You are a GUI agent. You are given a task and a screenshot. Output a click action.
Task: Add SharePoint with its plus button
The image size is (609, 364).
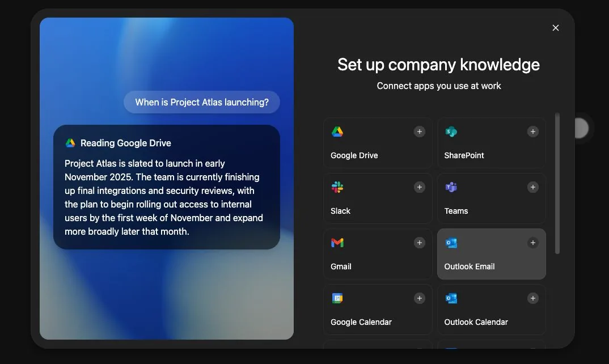coord(533,132)
